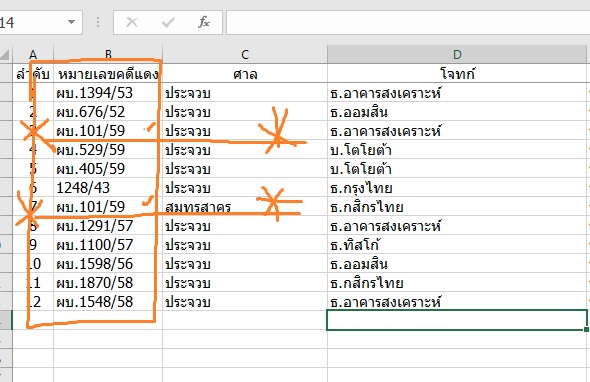Select entire sheet with corner triangle
The image size is (590, 382).
tap(5, 55)
